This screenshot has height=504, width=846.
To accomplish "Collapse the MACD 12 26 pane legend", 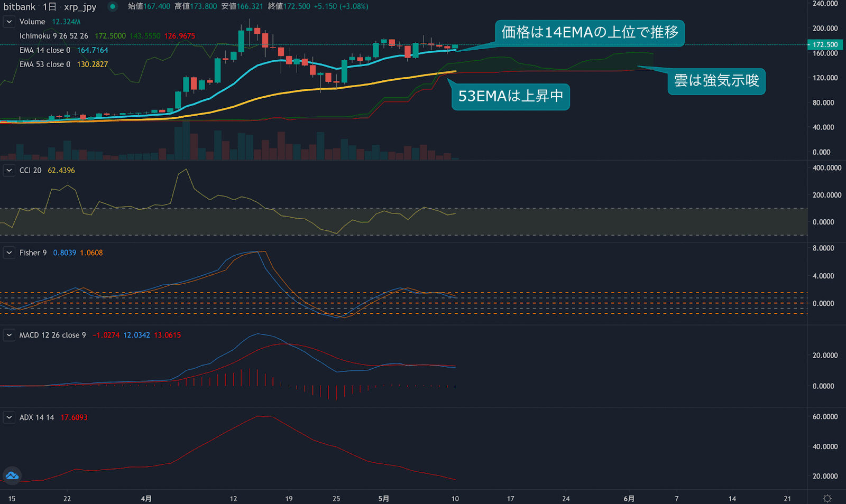I will [x=8, y=335].
